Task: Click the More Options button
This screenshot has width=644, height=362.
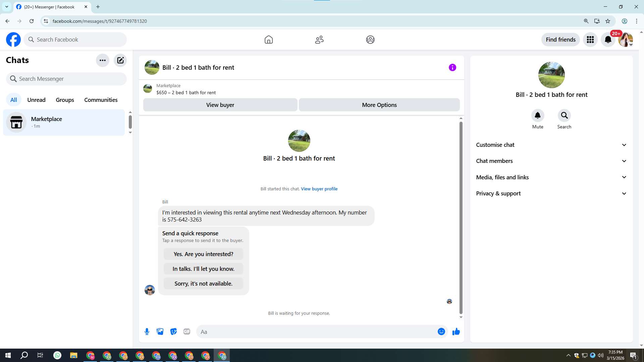Action: tap(379, 105)
